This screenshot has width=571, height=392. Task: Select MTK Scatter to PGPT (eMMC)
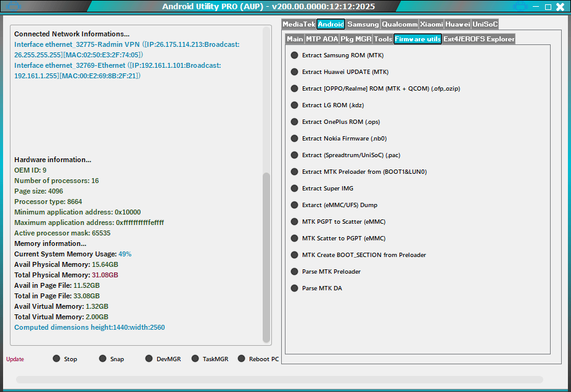(338, 239)
